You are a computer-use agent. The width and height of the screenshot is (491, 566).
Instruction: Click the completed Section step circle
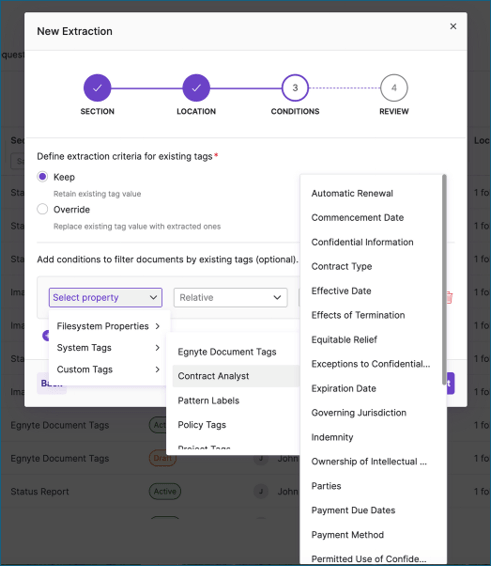[x=97, y=88]
